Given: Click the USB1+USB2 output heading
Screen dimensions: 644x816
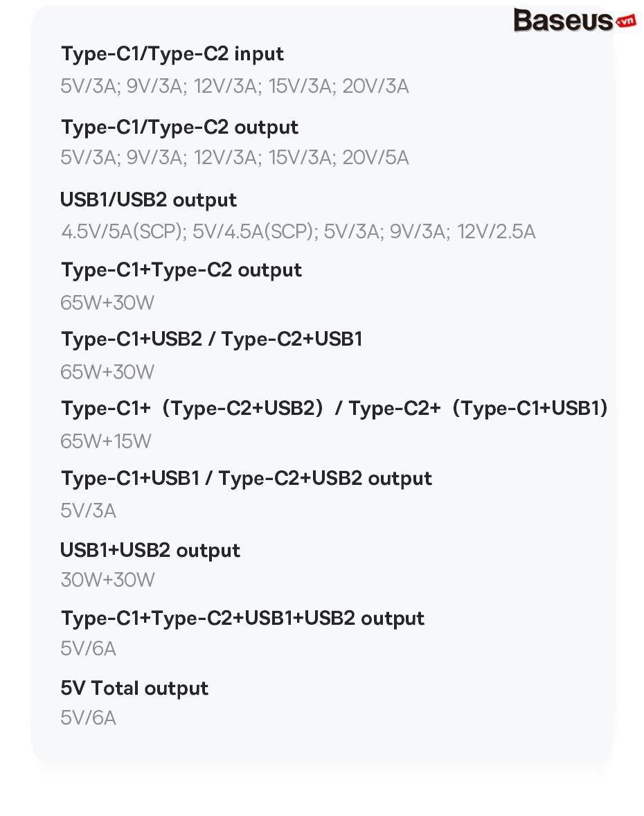Looking at the screenshot, I should pyautogui.click(x=150, y=551).
